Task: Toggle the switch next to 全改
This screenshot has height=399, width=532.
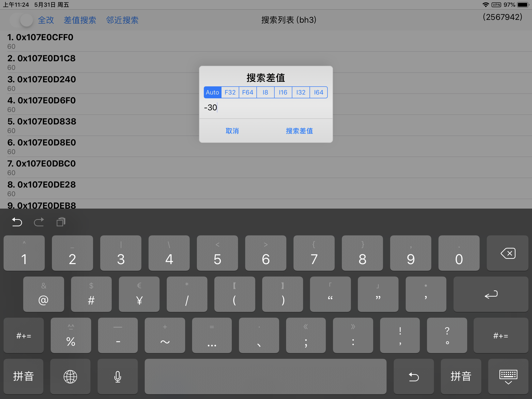Action: pos(22,20)
